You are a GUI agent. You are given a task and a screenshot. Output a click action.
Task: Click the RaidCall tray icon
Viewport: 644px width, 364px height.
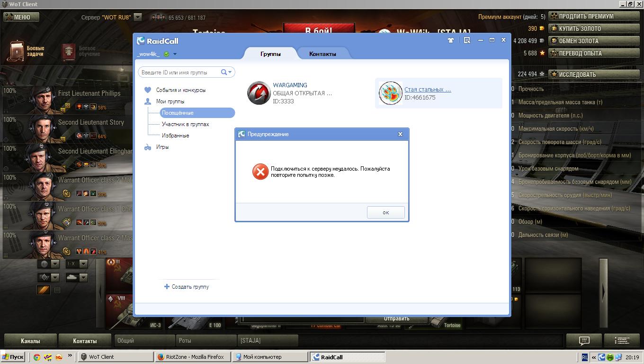click(x=601, y=357)
